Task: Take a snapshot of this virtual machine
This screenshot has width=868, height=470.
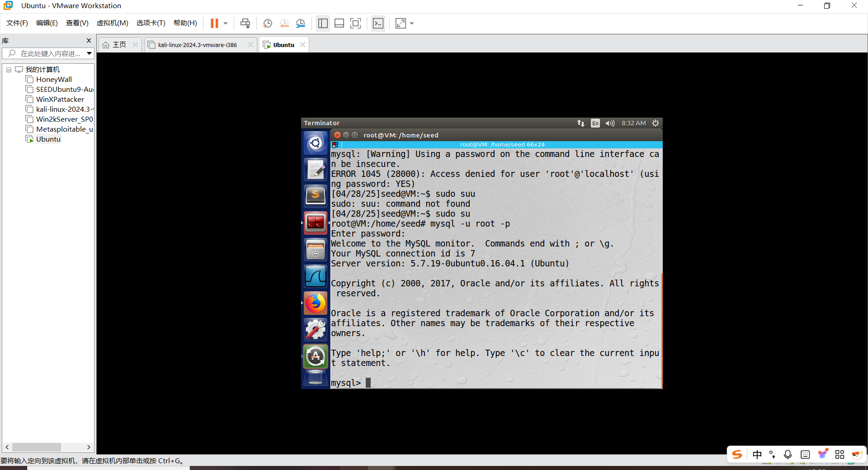Action: coord(268,23)
